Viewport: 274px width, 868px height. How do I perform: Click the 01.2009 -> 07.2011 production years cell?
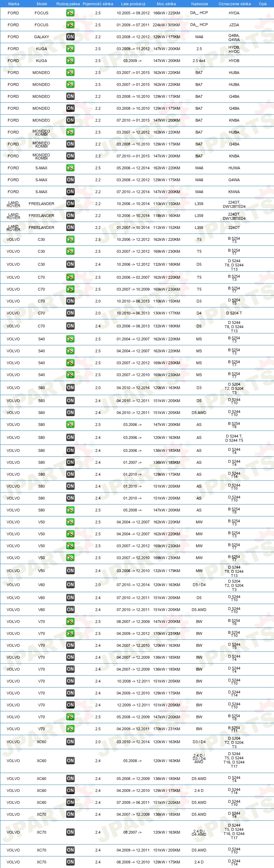[x=133, y=25]
